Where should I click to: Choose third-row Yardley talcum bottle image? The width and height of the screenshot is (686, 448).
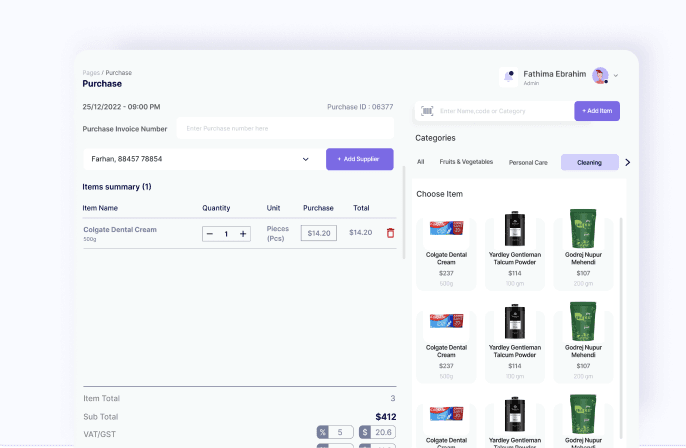pyautogui.click(x=515, y=414)
